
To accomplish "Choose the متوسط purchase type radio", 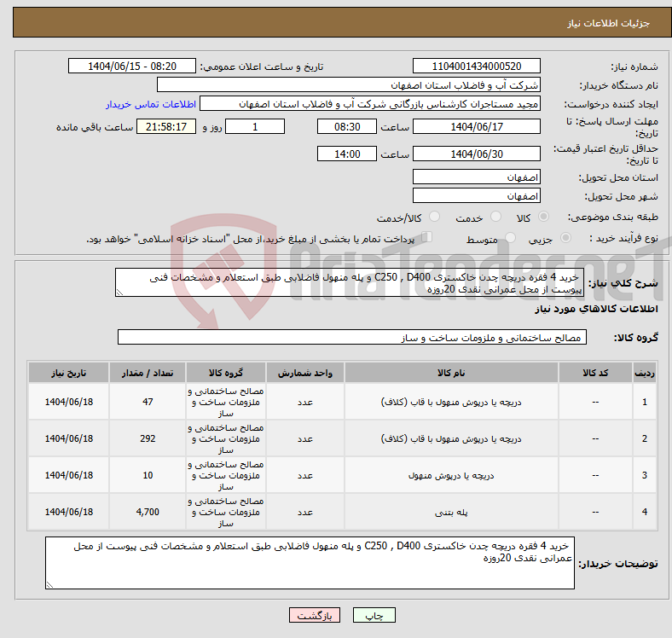I will pos(507,240).
